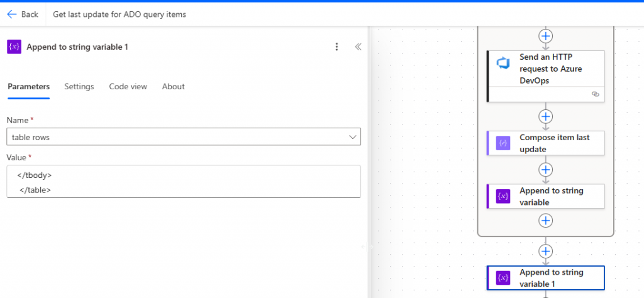Open the table rows combo box

tap(176, 137)
